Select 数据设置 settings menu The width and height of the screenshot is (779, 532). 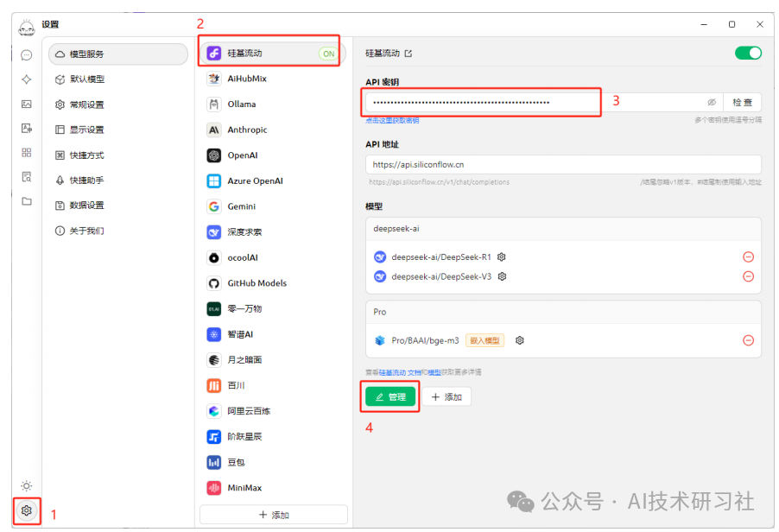[118, 206]
